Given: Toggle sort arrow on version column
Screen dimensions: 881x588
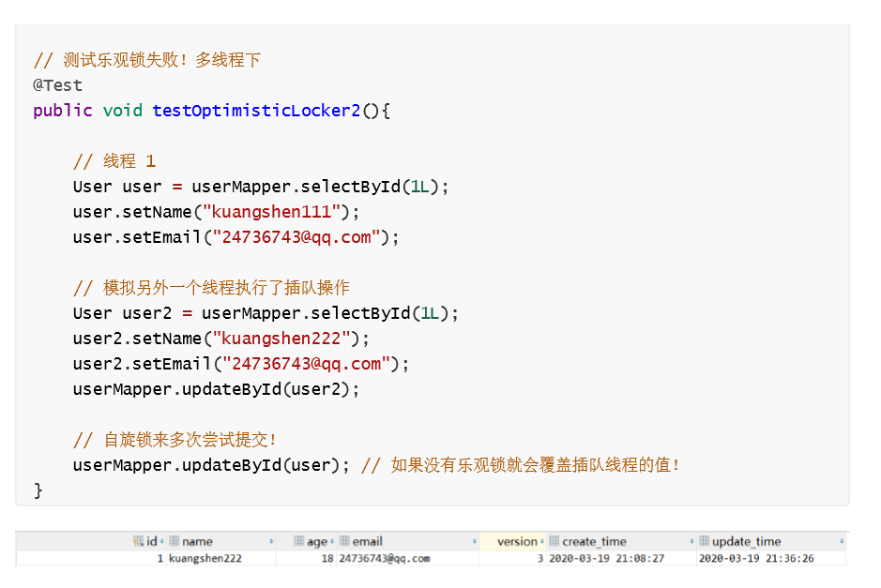Looking at the screenshot, I should coord(542,541).
